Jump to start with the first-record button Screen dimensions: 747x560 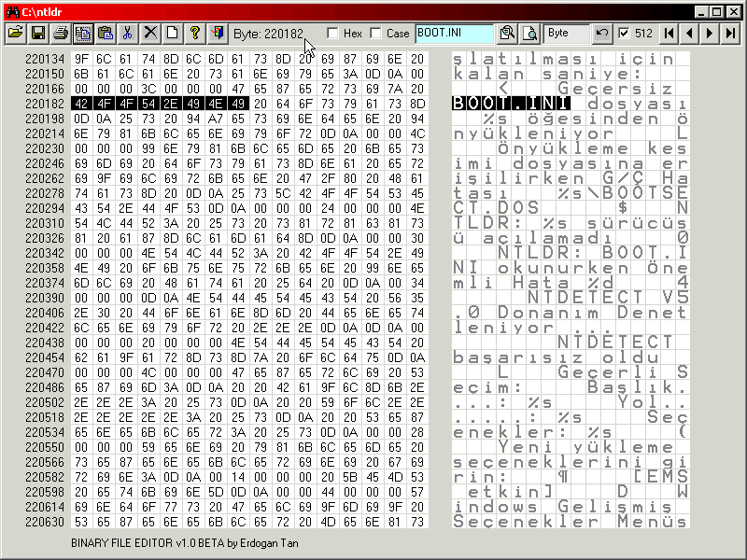pyautogui.click(x=669, y=33)
